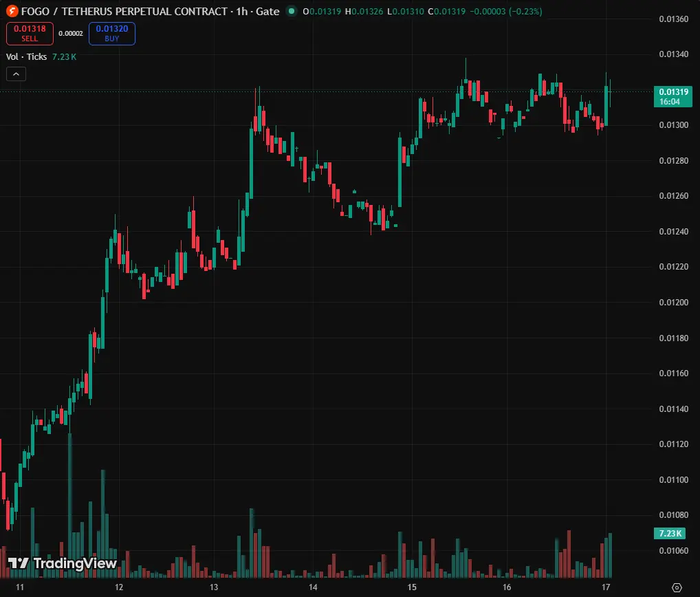Click the current price label 0.01319
Image resolution: width=700 pixels, height=597 pixels.
click(673, 96)
